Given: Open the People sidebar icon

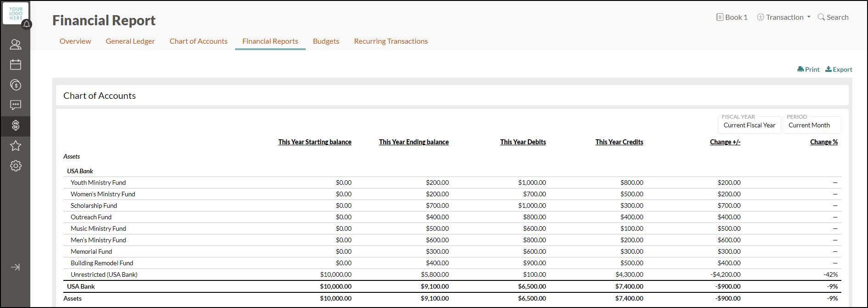Looking at the screenshot, I should [x=16, y=44].
